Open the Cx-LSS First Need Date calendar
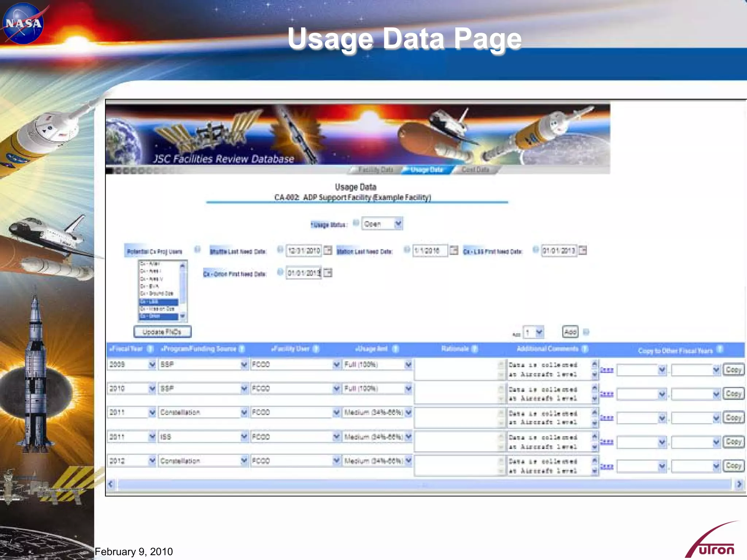The image size is (747, 560). (582, 250)
